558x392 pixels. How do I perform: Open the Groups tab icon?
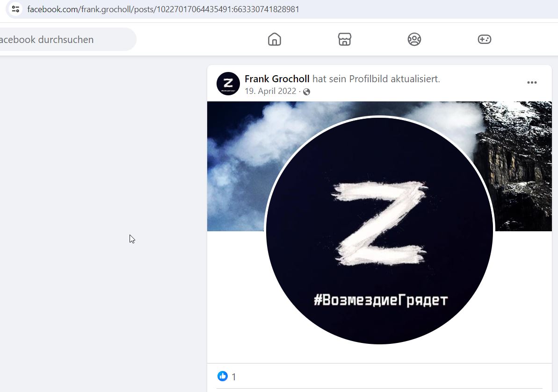tap(414, 39)
